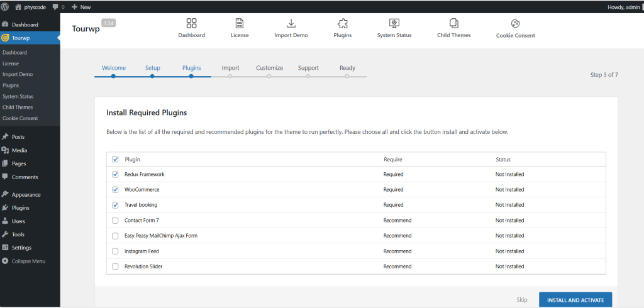644x308 pixels.
Task: Click the Plugins plug icon in sidebar
Action: tap(5, 208)
